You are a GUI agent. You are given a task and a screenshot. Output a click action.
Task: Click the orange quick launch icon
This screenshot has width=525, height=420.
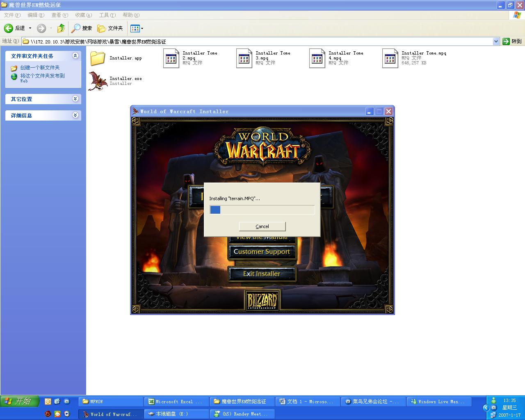(57, 414)
